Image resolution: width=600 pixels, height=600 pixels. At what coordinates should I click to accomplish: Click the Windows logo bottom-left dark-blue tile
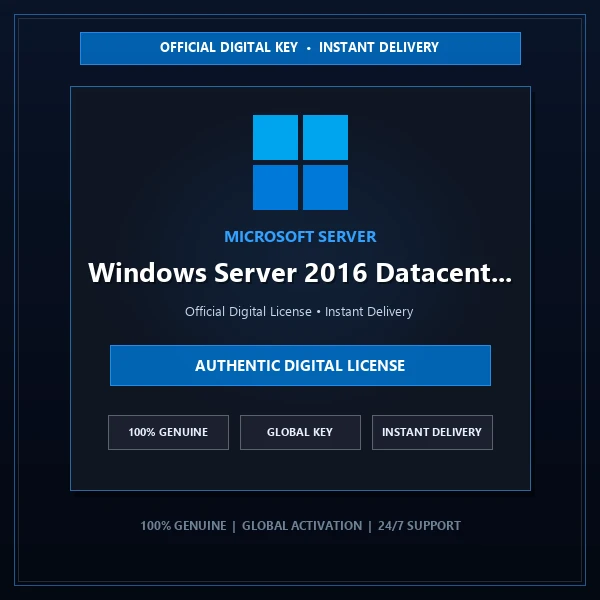(275, 188)
